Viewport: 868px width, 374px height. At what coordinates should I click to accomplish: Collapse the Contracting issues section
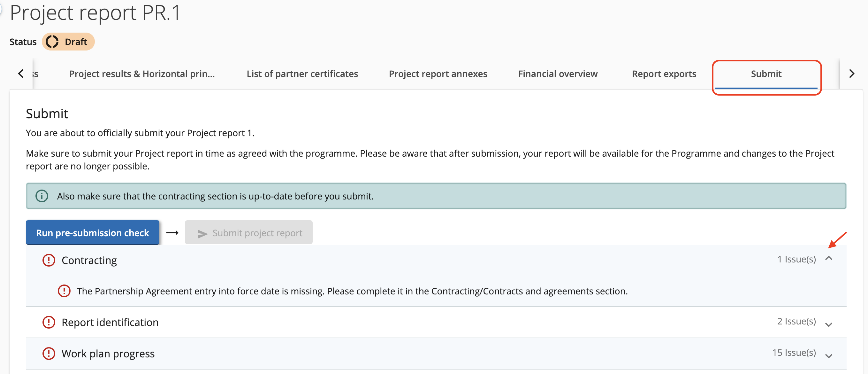(829, 259)
